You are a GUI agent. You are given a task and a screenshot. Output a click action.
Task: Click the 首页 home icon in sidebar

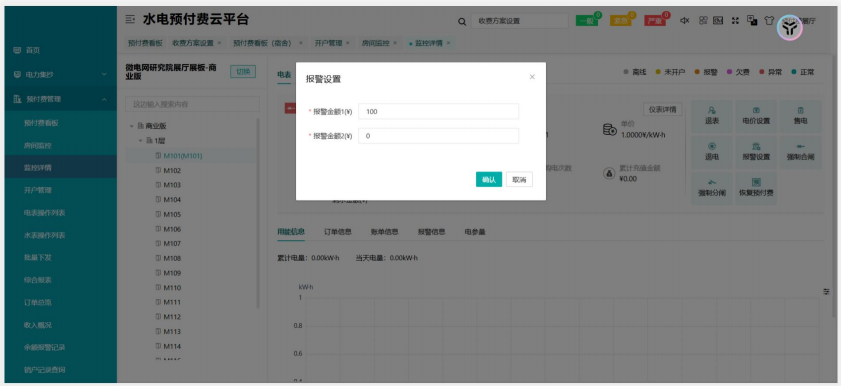pyautogui.click(x=17, y=50)
